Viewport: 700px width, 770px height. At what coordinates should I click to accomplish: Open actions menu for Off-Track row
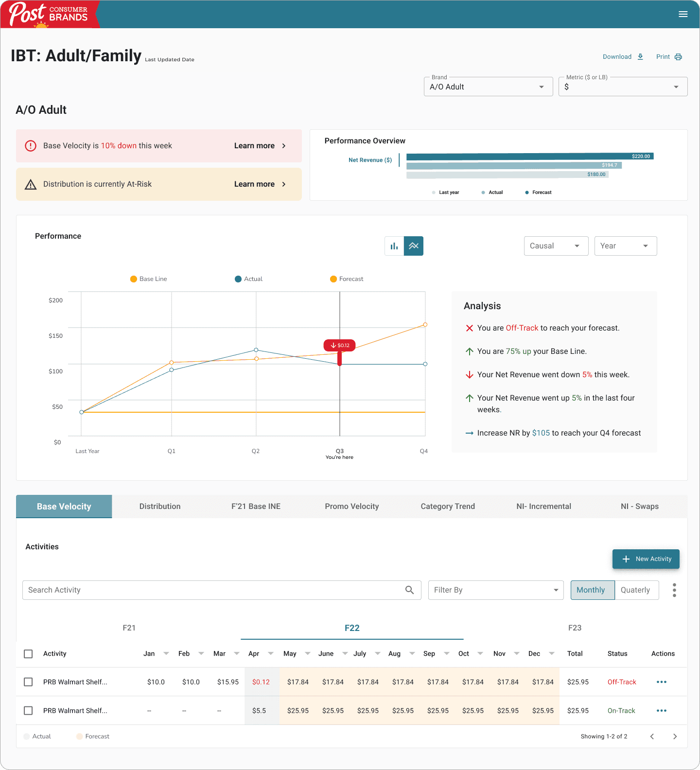tap(662, 682)
